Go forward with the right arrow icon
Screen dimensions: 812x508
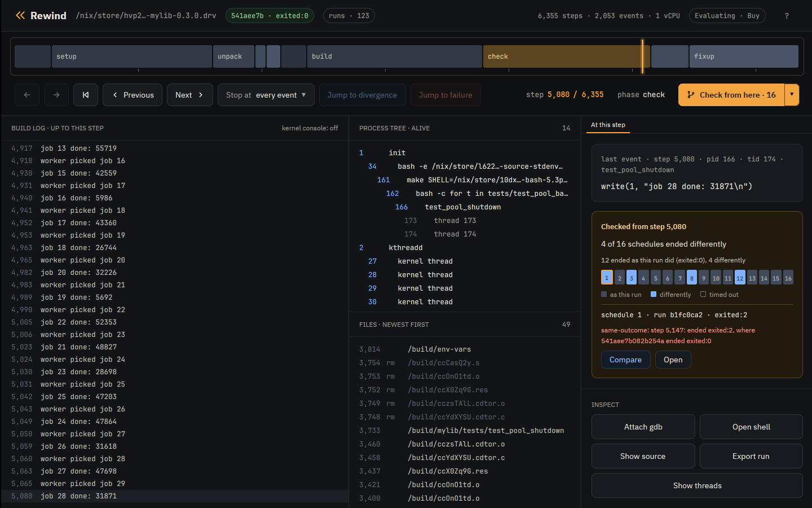pyautogui.click(x=56, y=95)
